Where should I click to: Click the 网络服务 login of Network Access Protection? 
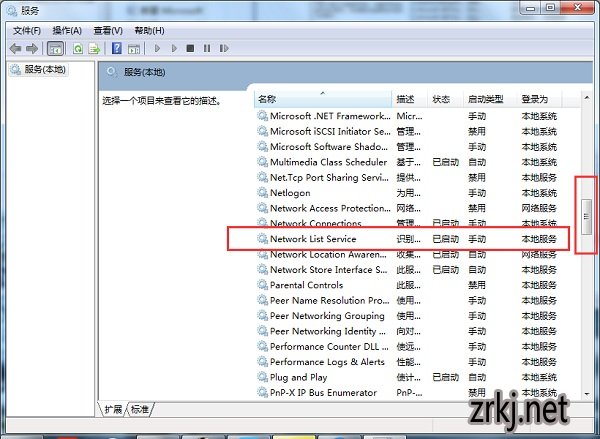(x=539, y=208)
